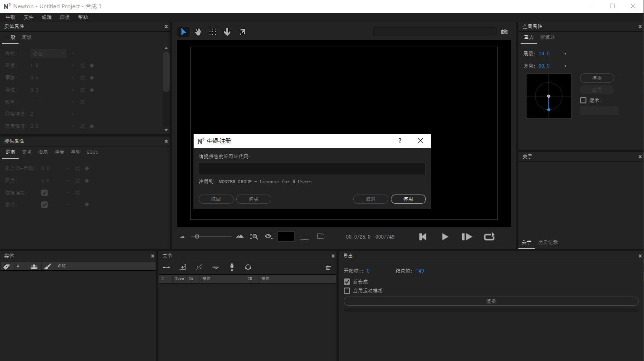Image resolution: width=644 pixels, height=361 pixels.
Task: Open the 帮助 menu
Action: (83, 17)
